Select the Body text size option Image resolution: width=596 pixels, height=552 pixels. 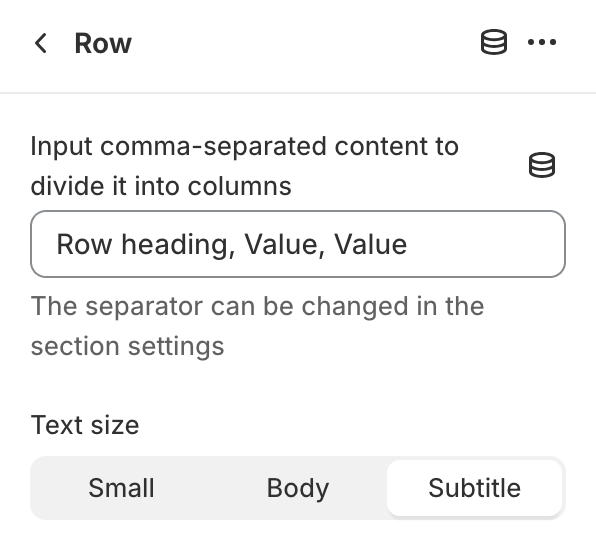(298, 488)
